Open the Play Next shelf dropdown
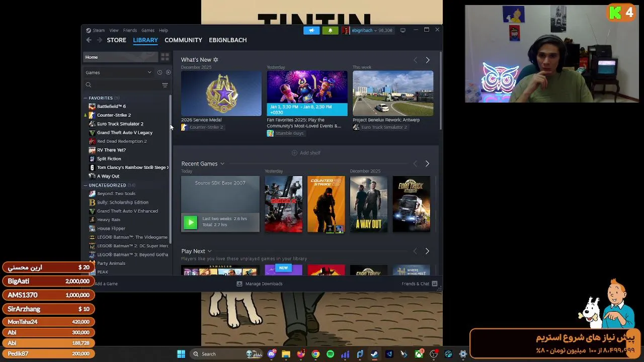644x362 pixels. click(x=209, y=251)
